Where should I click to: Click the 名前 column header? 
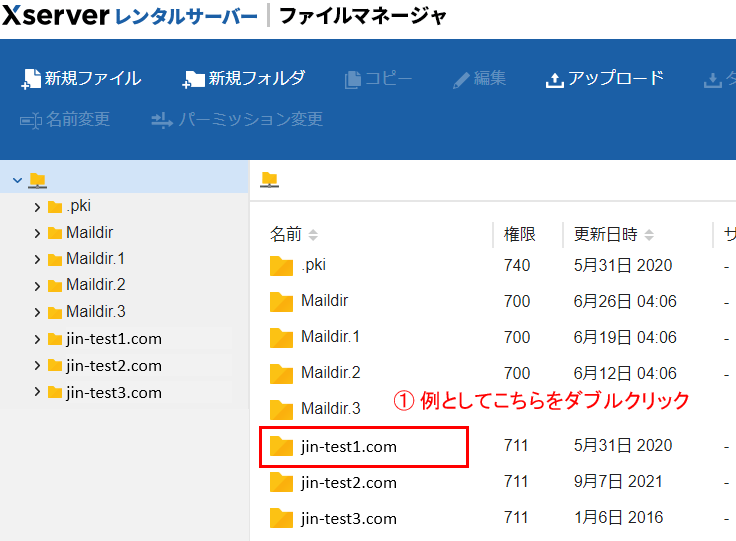tap(285, 234)
